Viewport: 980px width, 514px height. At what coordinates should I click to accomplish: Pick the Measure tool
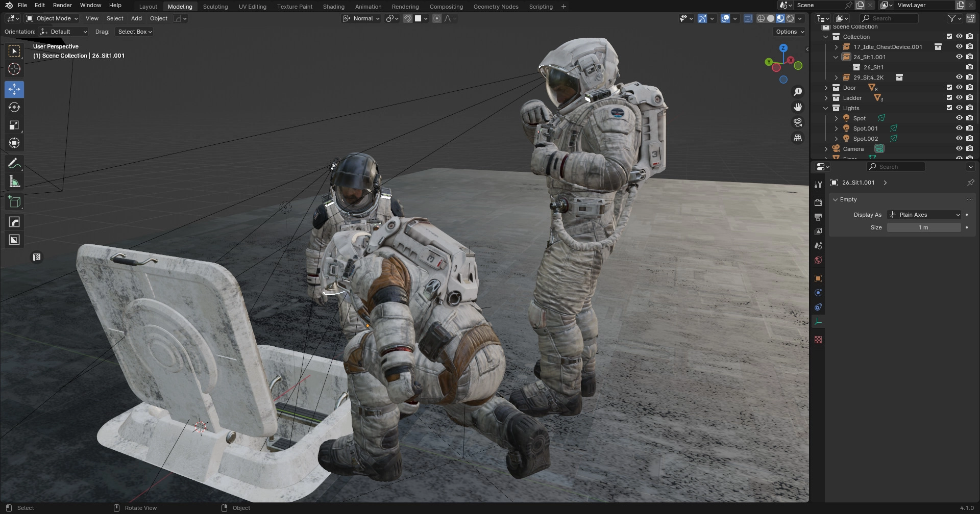point(14,182)
